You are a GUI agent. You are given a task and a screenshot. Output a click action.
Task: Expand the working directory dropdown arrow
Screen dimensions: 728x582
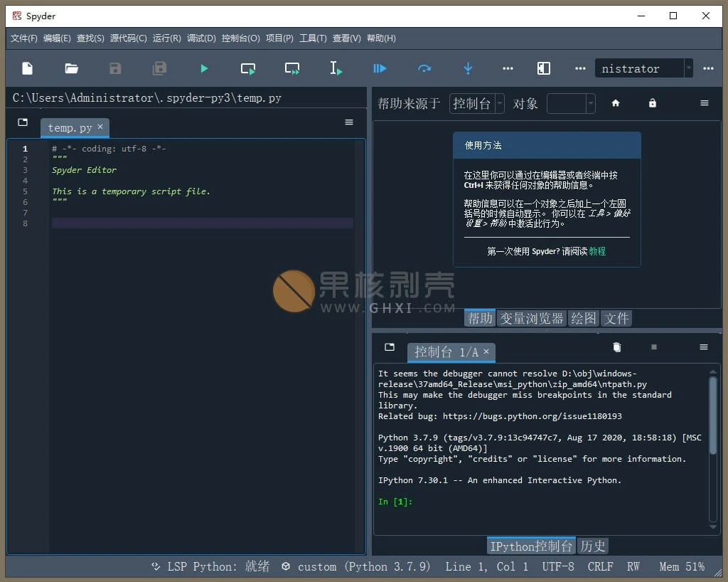pos(688,68)
